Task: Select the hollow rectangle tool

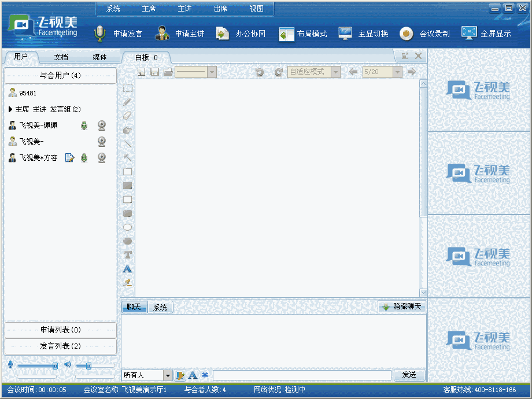Action: [x=128, y=172]
